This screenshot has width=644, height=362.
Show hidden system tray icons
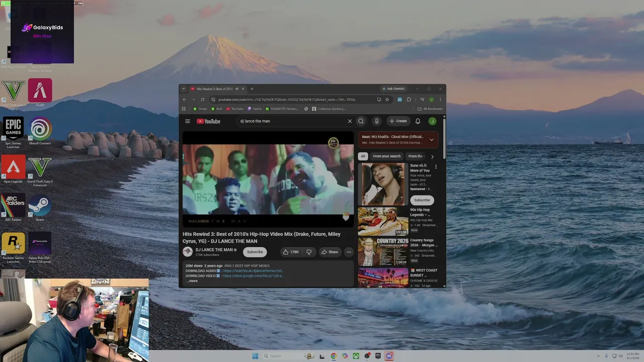point(598,356)
